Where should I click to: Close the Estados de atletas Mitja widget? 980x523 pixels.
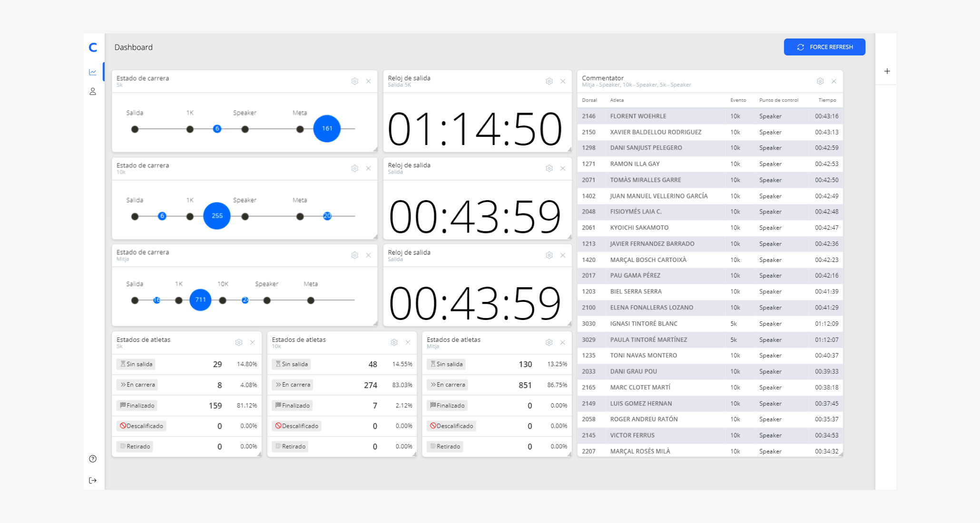click(562, 342)
